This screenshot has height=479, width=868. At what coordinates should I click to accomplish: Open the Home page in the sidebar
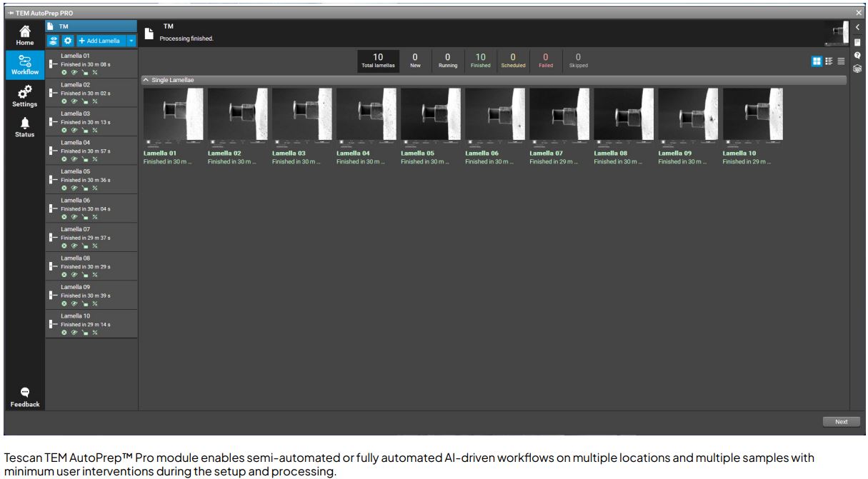[25, 35]
